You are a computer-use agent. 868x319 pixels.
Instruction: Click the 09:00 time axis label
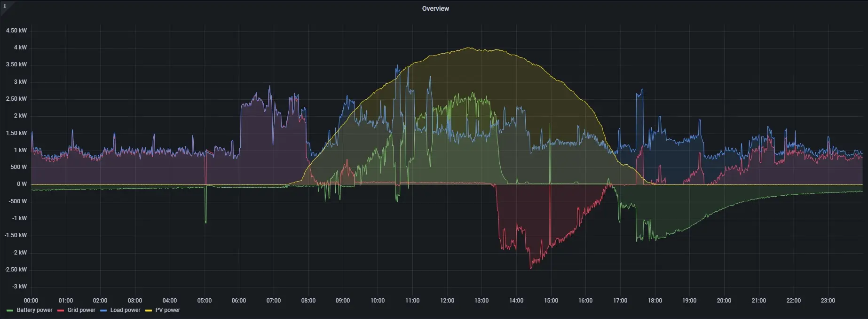click(x=343, y=301)
